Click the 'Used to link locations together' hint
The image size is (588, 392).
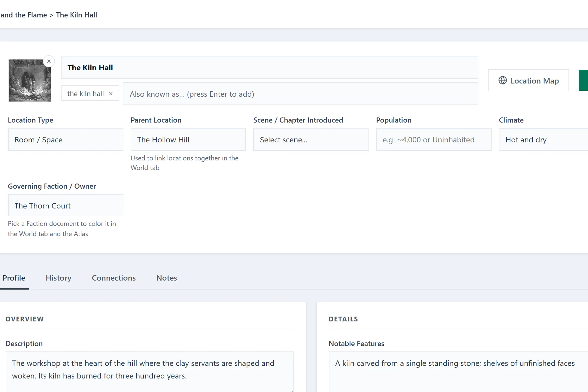click(x=184, y=163)
